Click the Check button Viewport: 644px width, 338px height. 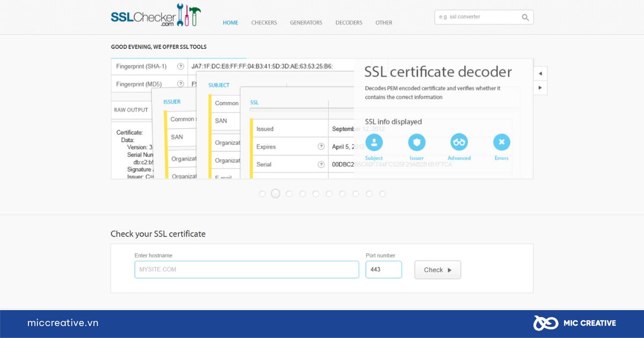[437, 270]
